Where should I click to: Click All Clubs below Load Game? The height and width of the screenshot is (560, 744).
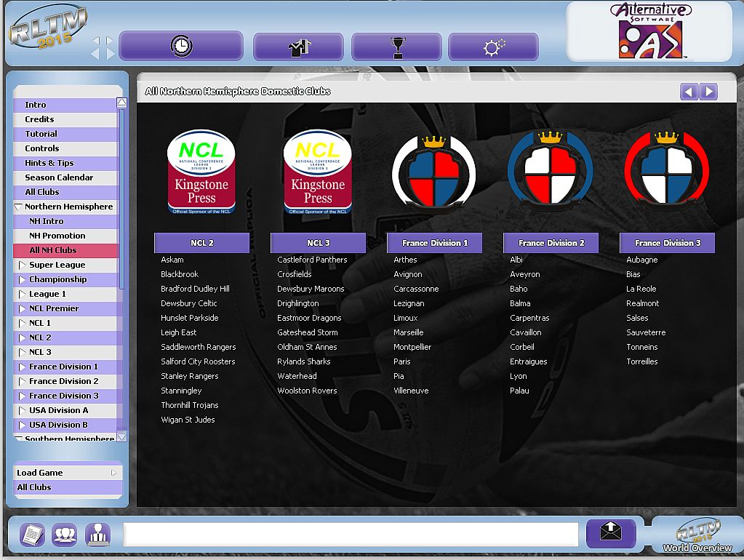(68, 487)
